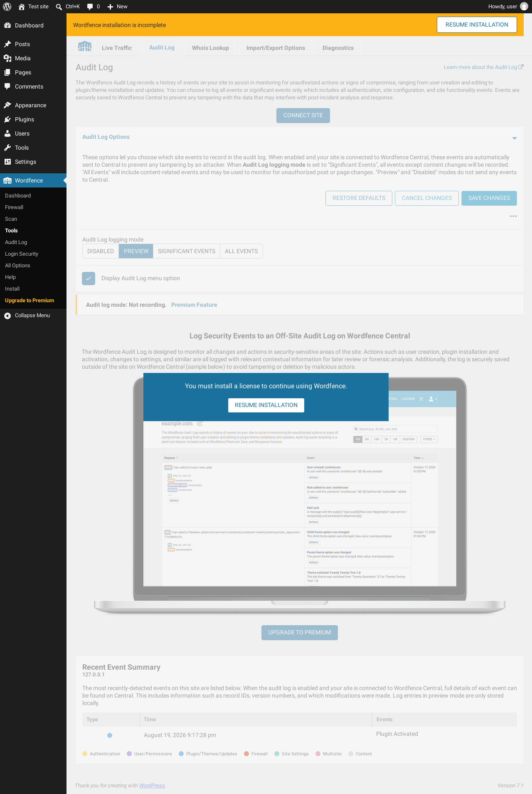The height and width of the screenshot is (794, 532).
Task: Click the yellow Authentication legend dot
Action: coord(85,754)
